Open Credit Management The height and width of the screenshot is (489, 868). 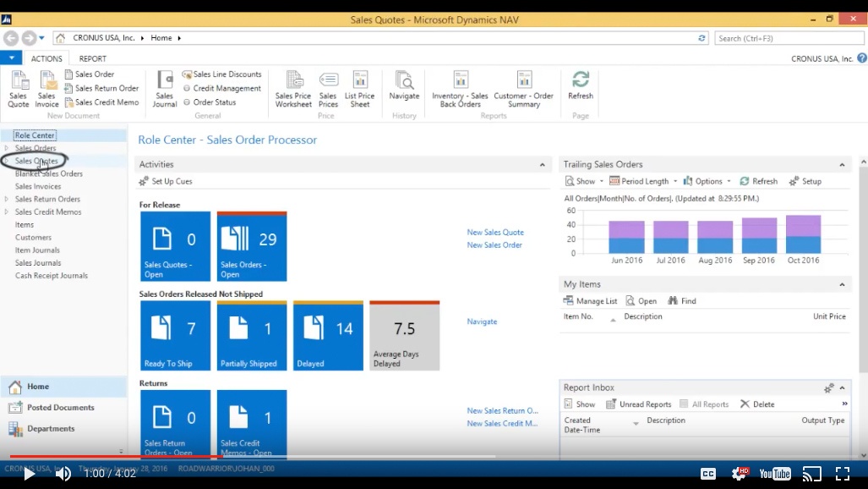click(x=222, y=88)
